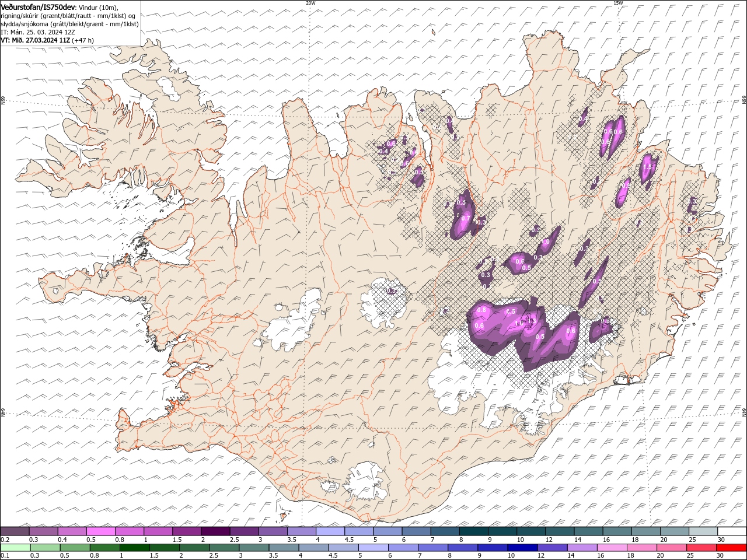This screenshot has height=560, width=747.
Task: Select the palest green 0.1 swatch in the lower legend
Action: pyautogui.click(x=15, y=548)
